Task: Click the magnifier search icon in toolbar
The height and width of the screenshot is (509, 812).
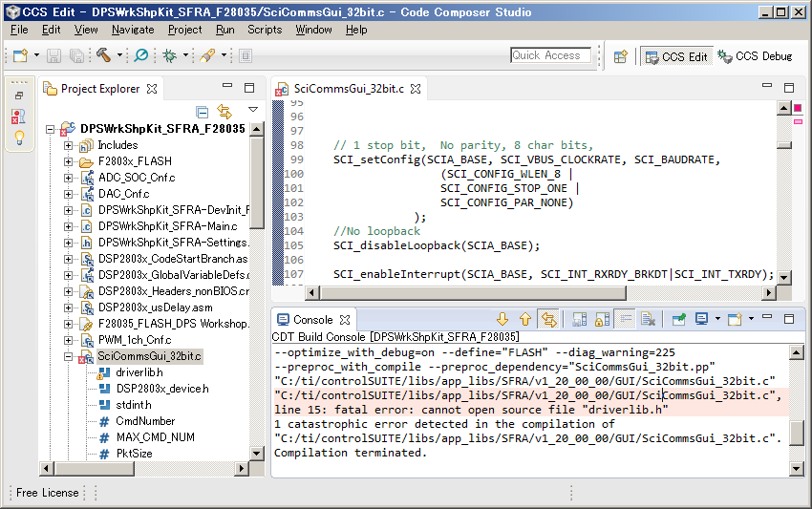Action: 140,54
